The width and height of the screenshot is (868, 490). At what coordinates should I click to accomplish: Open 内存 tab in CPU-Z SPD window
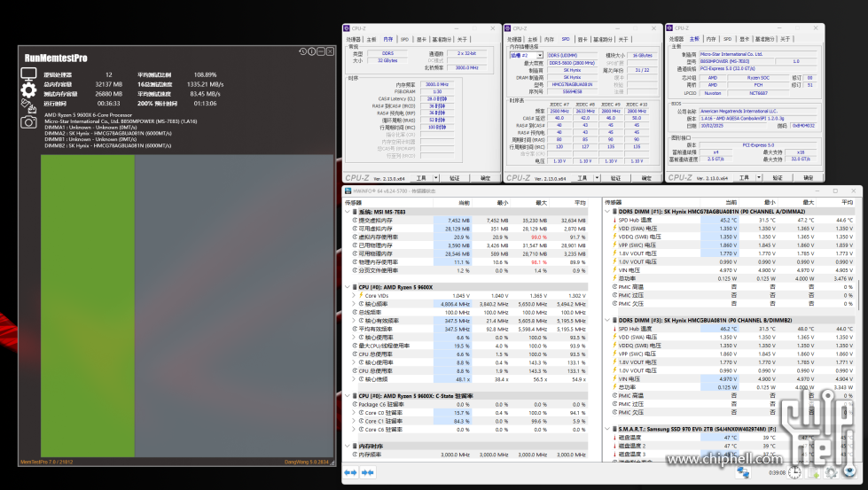click(x=549, y=39)
